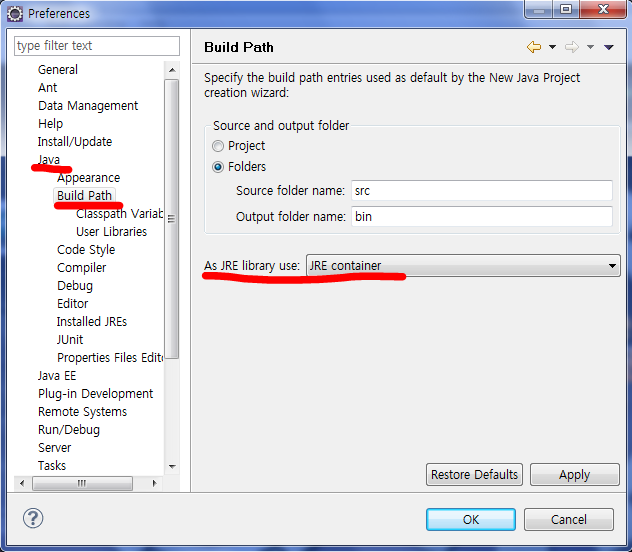Select the Java tree node
632x552 pixels.
49,160
